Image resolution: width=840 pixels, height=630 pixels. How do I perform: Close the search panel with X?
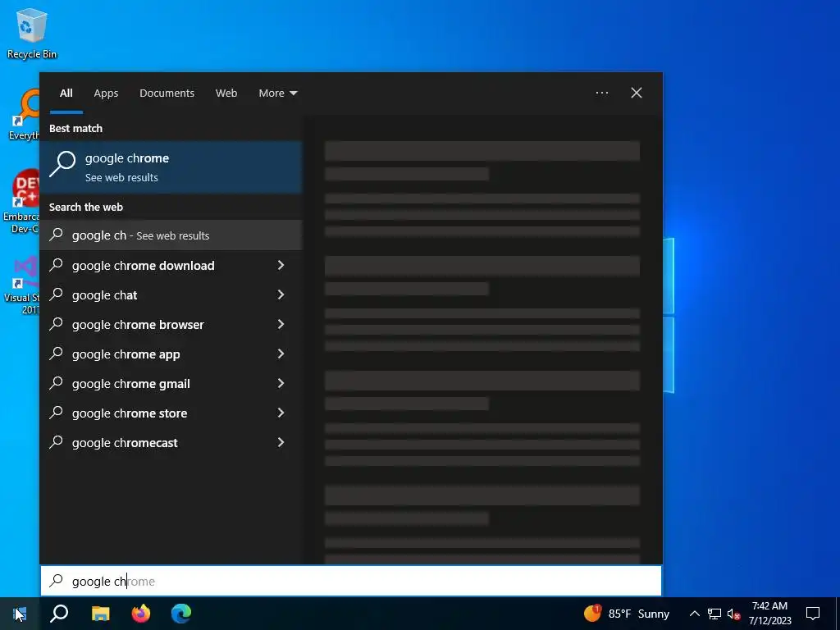(636, 94)
